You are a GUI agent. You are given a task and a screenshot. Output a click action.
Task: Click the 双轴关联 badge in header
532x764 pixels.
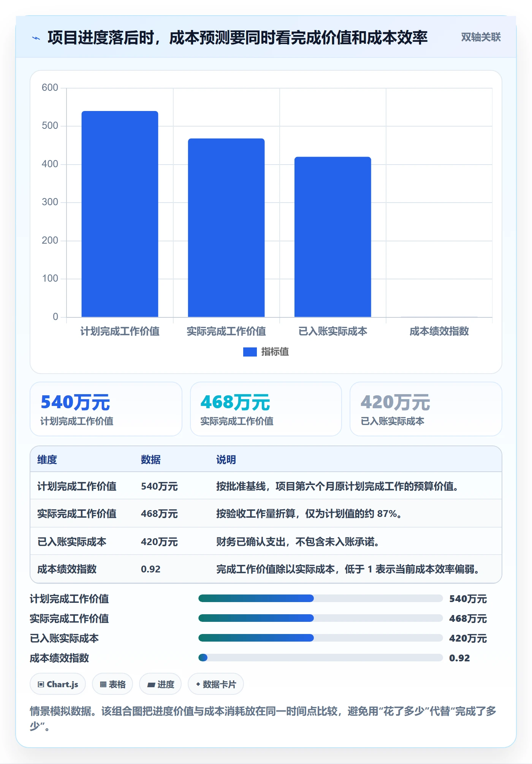point(481,37)
